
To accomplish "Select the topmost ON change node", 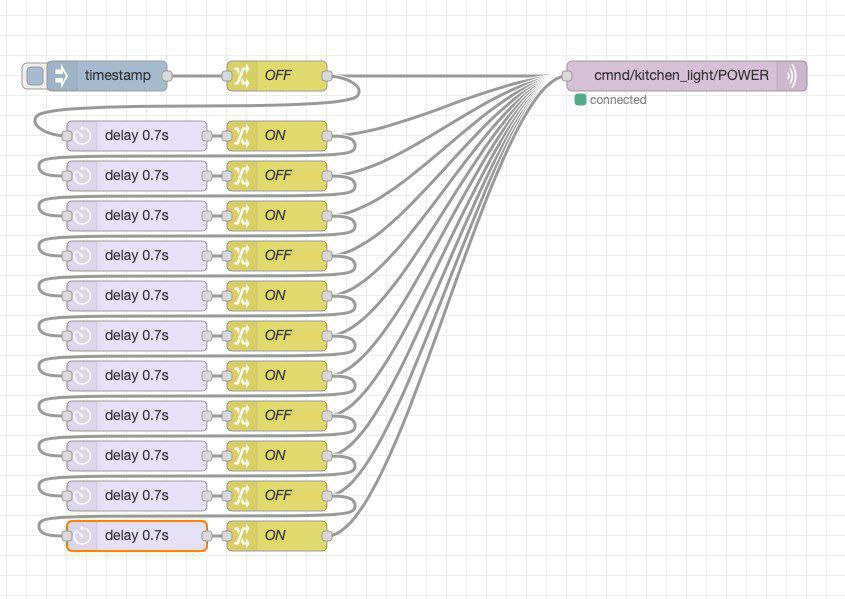I will point(277,136).
